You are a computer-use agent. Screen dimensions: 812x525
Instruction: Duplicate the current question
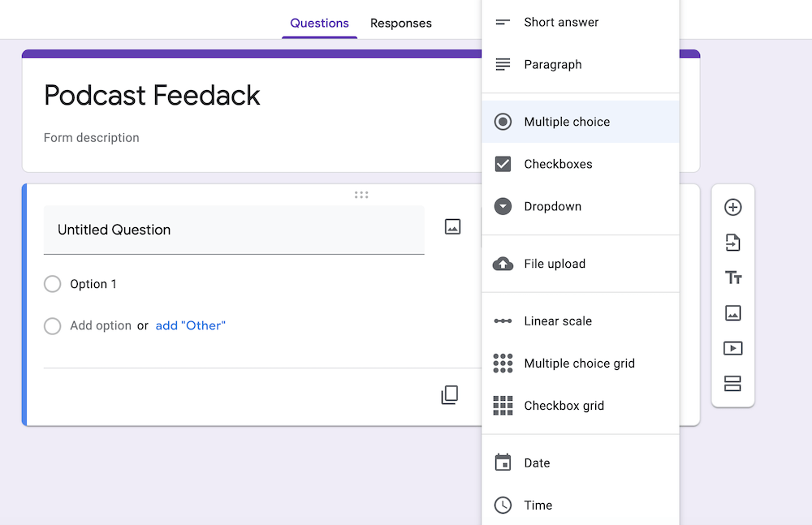pos(450,395)
